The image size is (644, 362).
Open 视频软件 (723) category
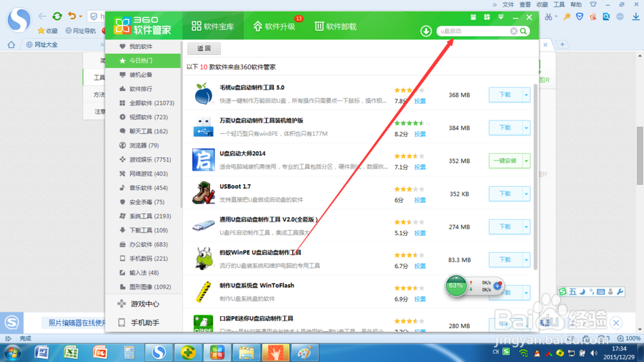pyautogui.click(x=142, y=117)
